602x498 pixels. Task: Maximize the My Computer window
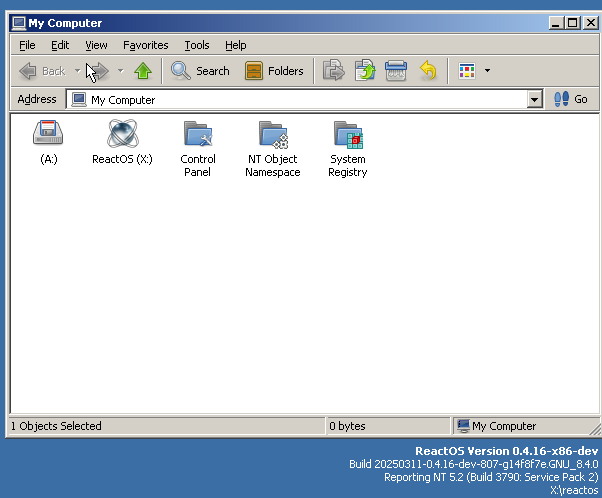click(572, 23)
